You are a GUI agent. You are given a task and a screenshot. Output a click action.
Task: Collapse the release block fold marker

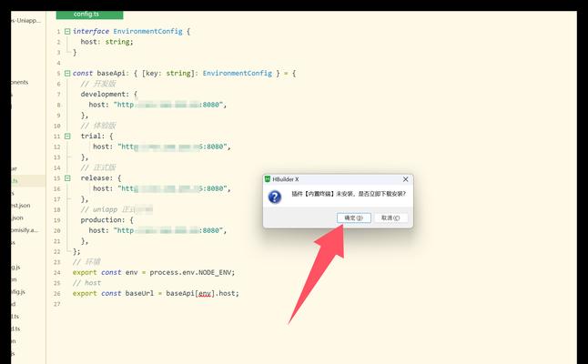[67, 178]
